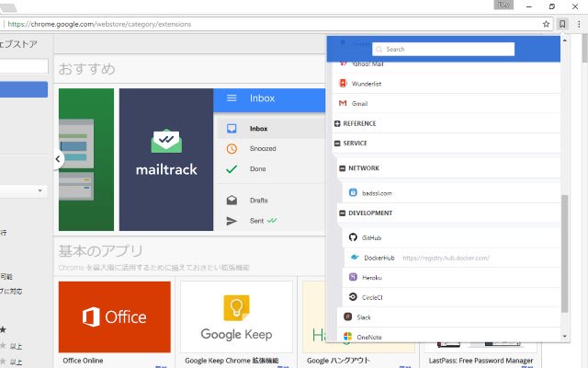
Task: Click the Sent paper-plane icon
Action: [x=232, y=221]
